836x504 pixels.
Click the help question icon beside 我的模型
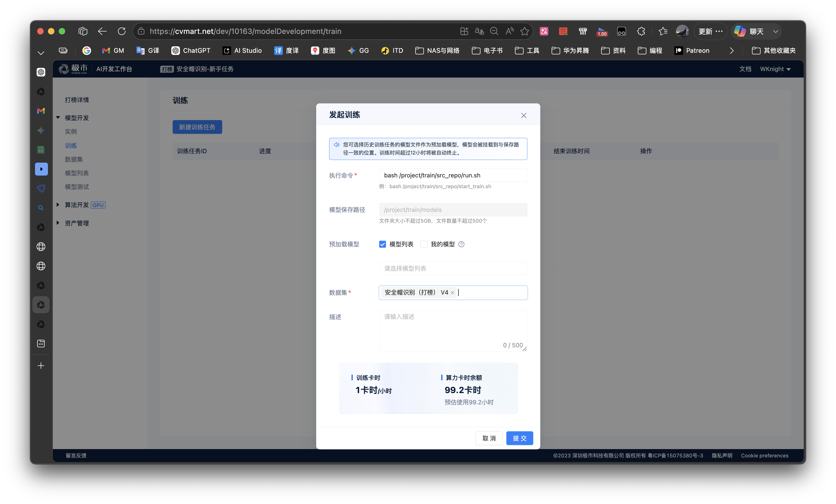coord(461,244)
